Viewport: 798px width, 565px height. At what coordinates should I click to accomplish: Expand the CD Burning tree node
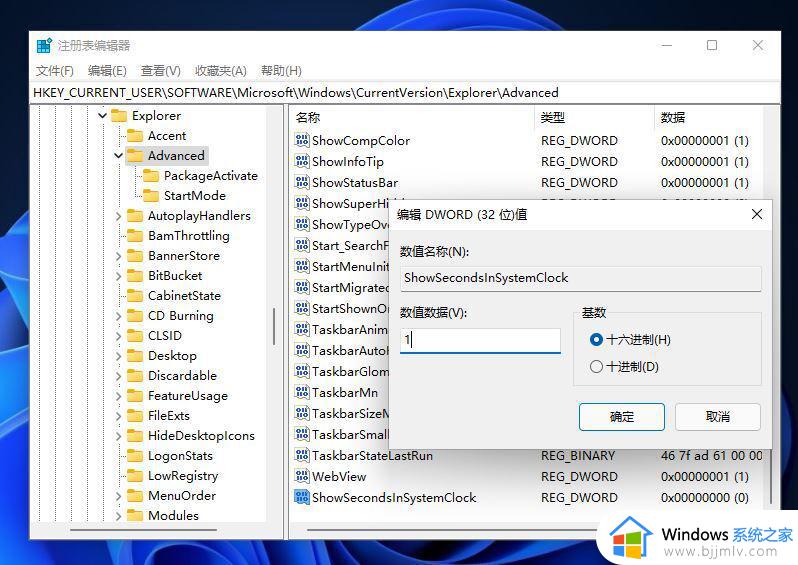119,316
